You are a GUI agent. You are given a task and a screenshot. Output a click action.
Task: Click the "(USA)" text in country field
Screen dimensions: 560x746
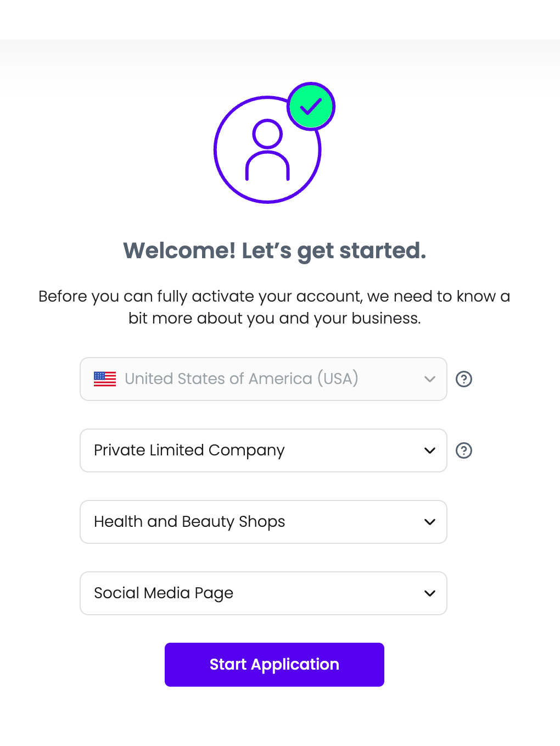click(338, 379)
